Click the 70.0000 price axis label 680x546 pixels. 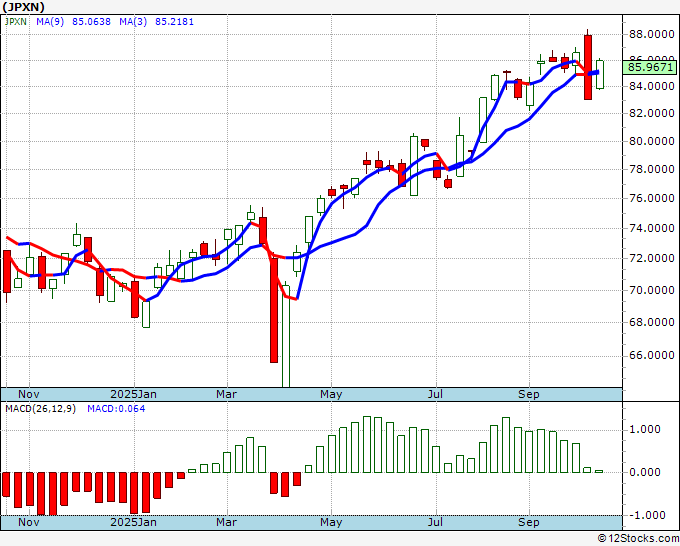[651, 290]
